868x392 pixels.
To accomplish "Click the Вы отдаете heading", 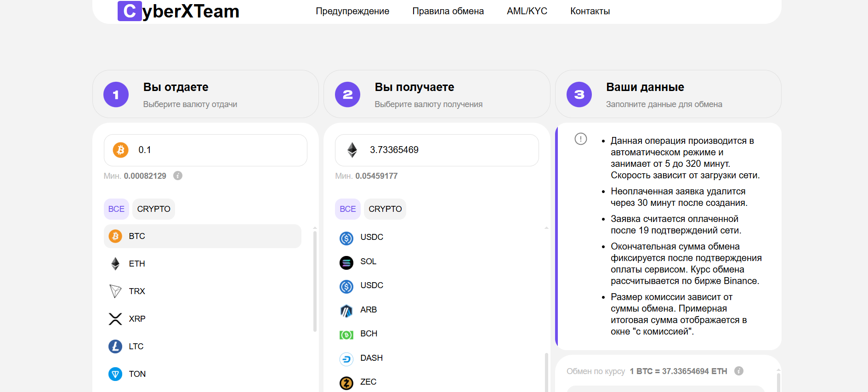I will tap(176, 87).
